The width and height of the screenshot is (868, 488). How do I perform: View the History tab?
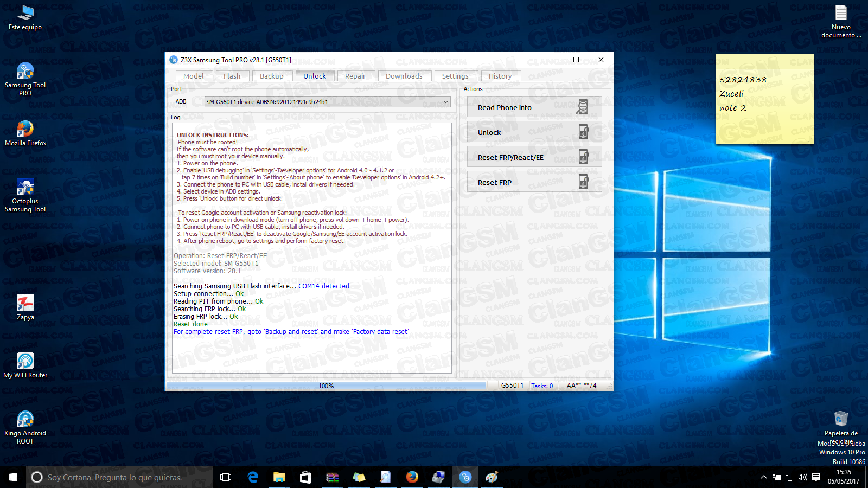pos(500,76)
